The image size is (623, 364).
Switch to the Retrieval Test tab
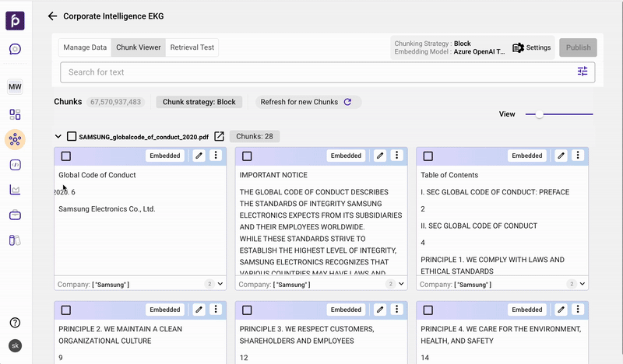coord(192,47)
